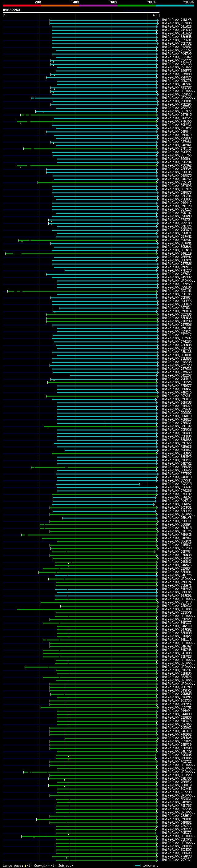Viewport: 197px width, 868px height.
Task: Click the =100char. scale legend
Action: [x=146, y=866]
